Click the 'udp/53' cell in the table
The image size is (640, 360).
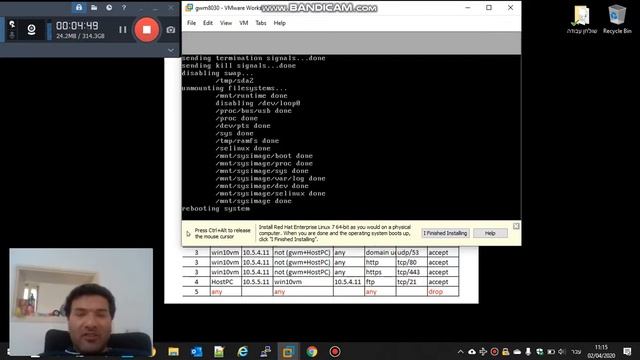411,252
